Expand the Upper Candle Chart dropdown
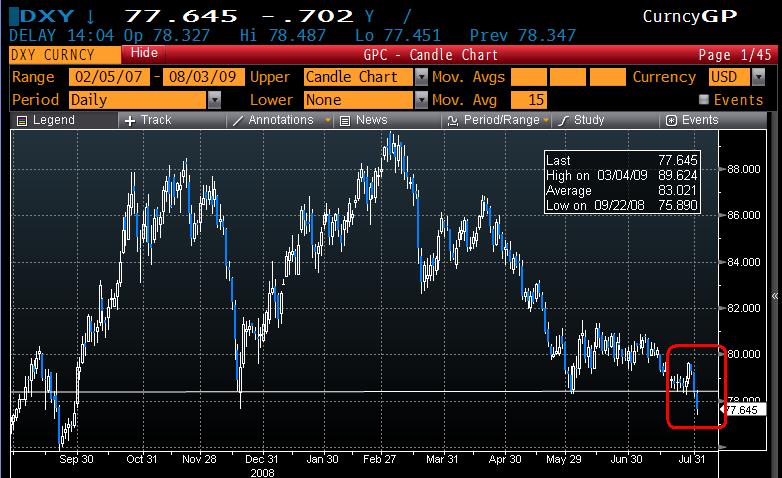 click(421, 77)
